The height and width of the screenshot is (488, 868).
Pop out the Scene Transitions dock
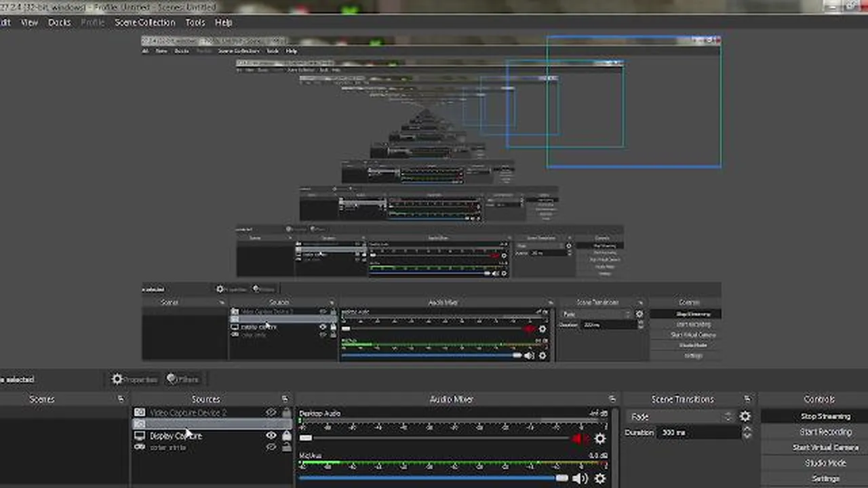(747, 399)
